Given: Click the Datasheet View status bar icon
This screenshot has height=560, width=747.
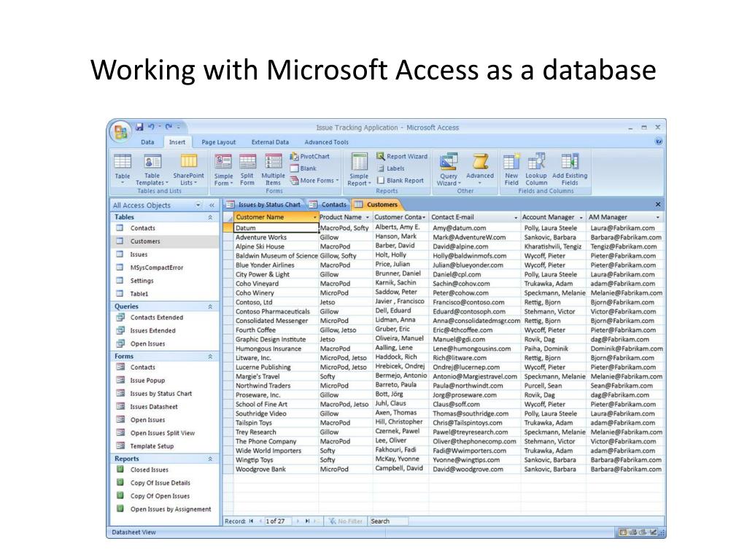Looking at the screenshot, I should [623, 532].
